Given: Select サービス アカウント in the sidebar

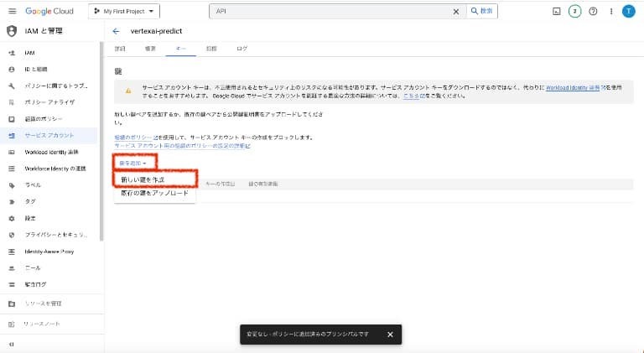Looking at the screenshot, I should pyautogui.click(x=49, y=136).
